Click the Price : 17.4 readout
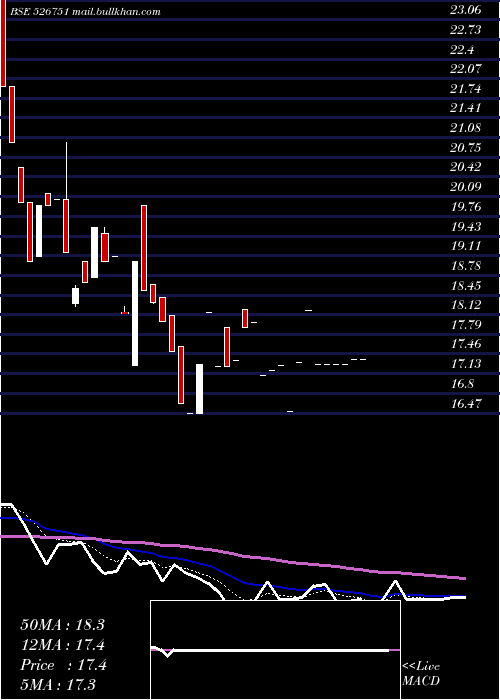500x700 pixels. pos(63,665)
